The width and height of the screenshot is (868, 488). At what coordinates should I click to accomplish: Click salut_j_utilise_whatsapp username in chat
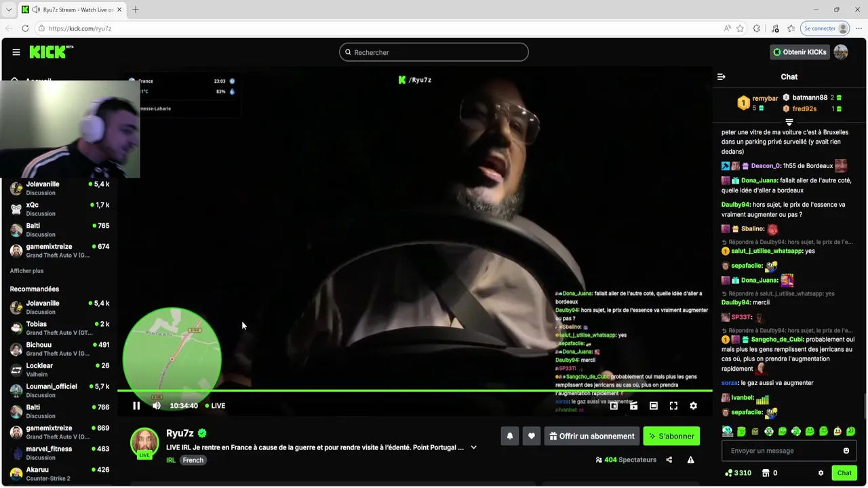[767, 251]
